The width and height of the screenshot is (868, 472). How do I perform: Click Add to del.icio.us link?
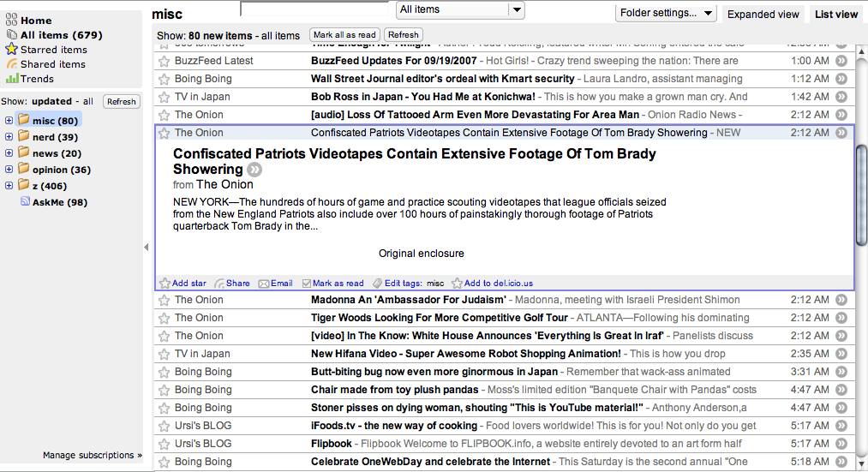pyautogui.click(x=498, y=284)
